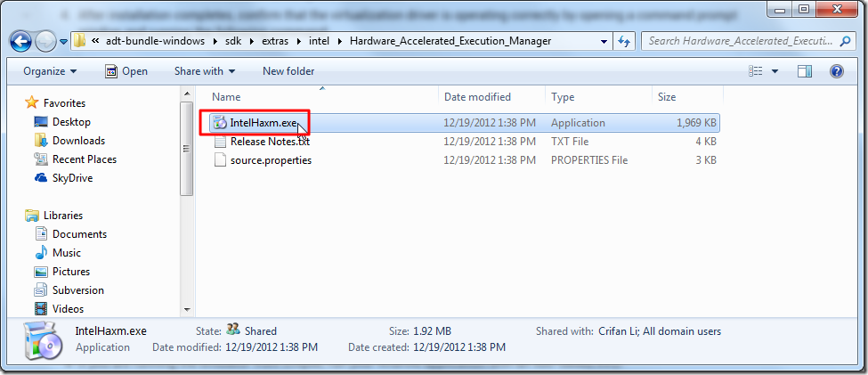
Task: Click the Downloads folder icon
Action: pyautogui.click(x=41, y=141)
